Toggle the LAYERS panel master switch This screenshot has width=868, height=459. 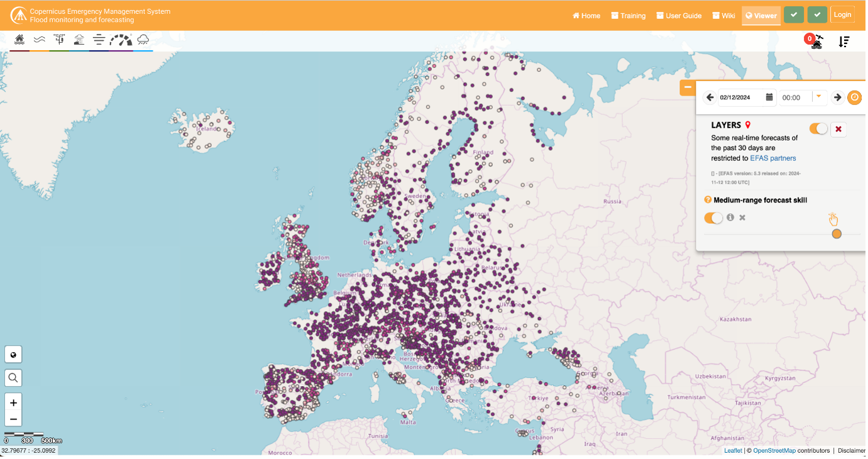click(x=818, y=128)
